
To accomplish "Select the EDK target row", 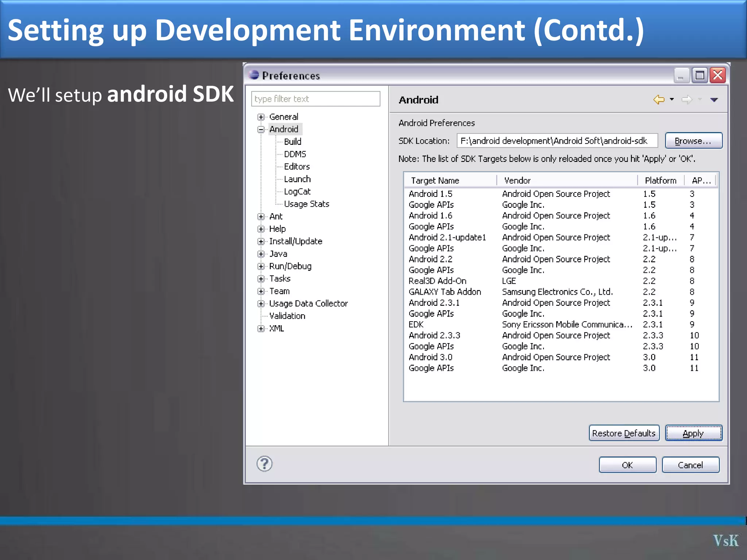I will [561, 324].
